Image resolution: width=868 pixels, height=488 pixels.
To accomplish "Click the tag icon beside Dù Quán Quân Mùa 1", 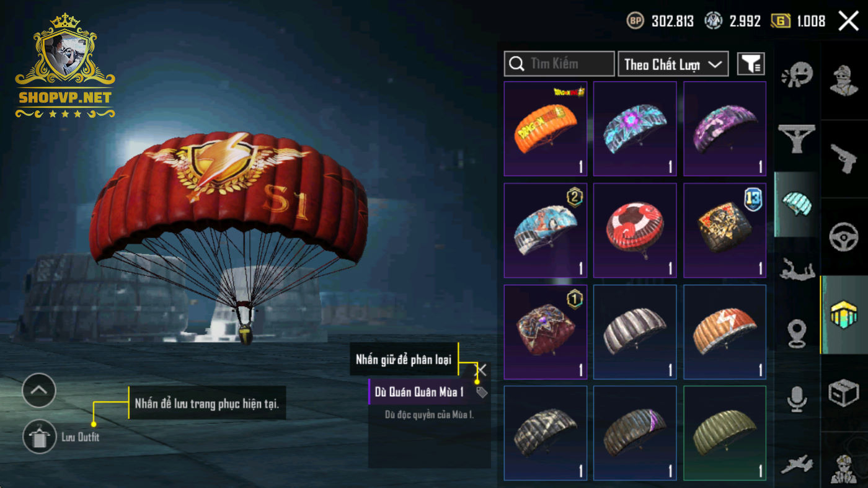I will (481, 392).
